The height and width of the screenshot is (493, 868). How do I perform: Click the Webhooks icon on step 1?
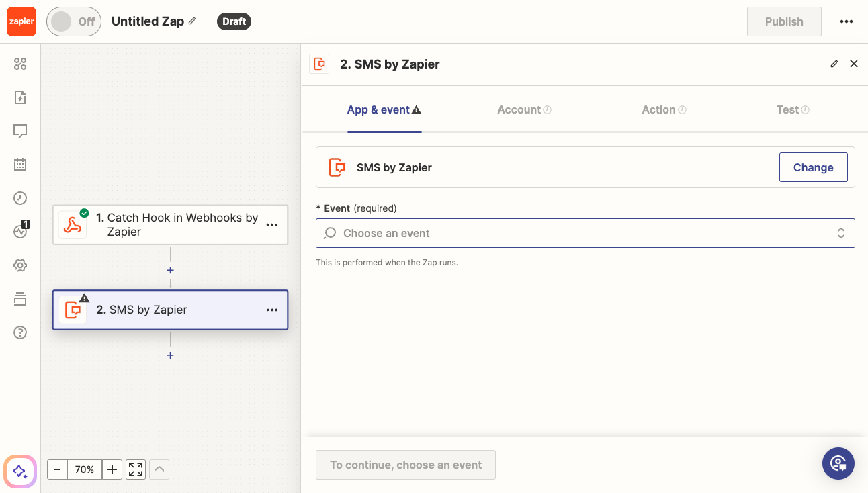[73, 225]
